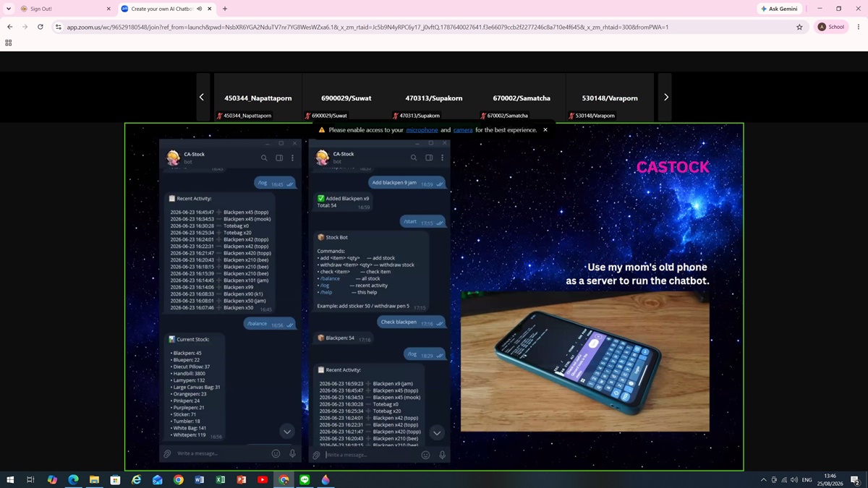The height and width of the screenshot is (488, 868).
Task: Select 670002/Samatcha participant tile
Action: (522, 97)
